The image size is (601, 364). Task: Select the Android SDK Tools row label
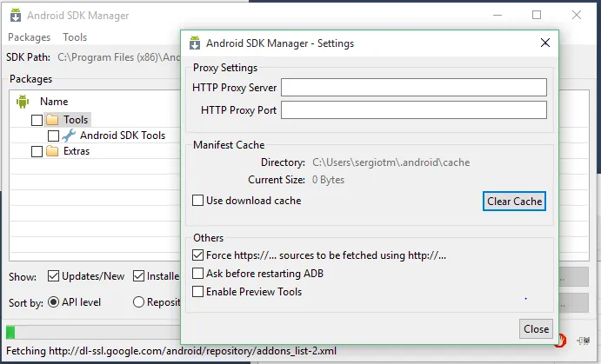(x=123, y=136)
